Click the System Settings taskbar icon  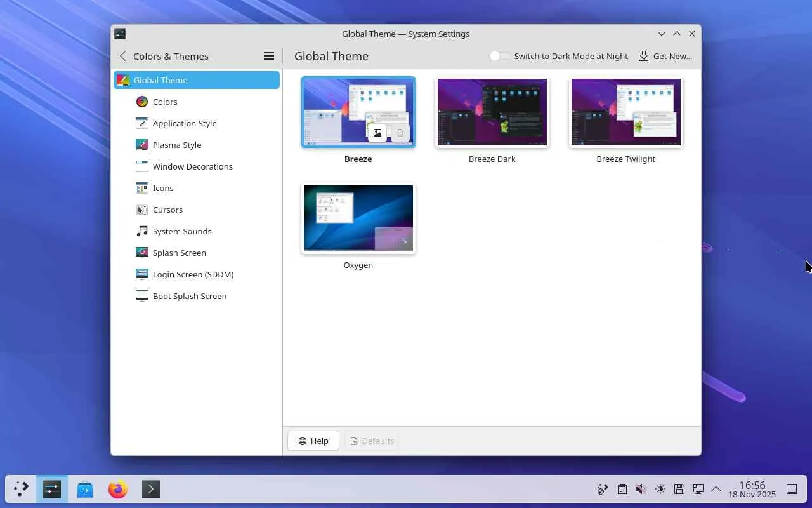[x=52, y=489]
